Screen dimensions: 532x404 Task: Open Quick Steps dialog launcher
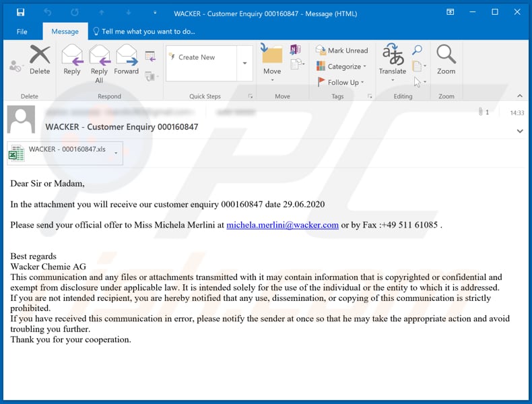pyautogui.click(x=251, y=96)
